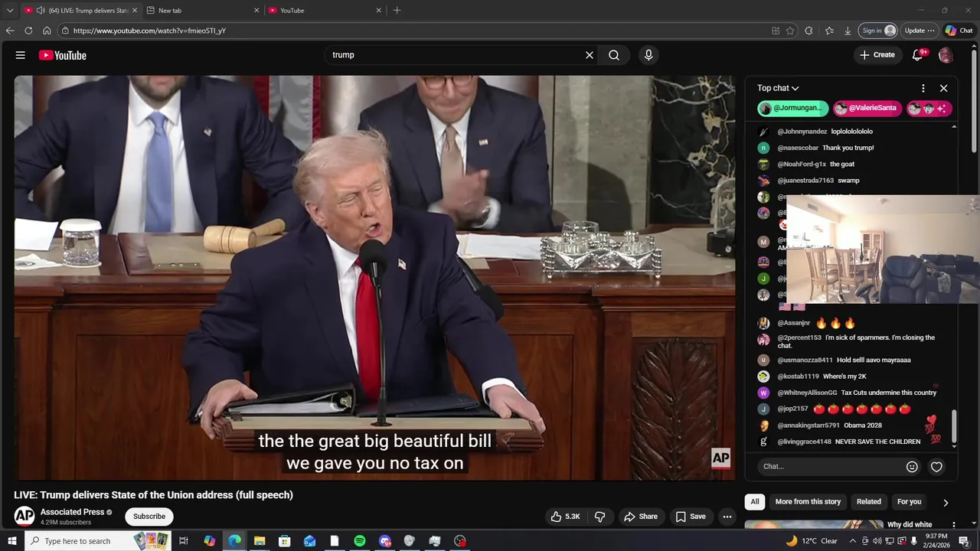
Task: Open Spotify from taskbar
Action: (x=360, y=541)
